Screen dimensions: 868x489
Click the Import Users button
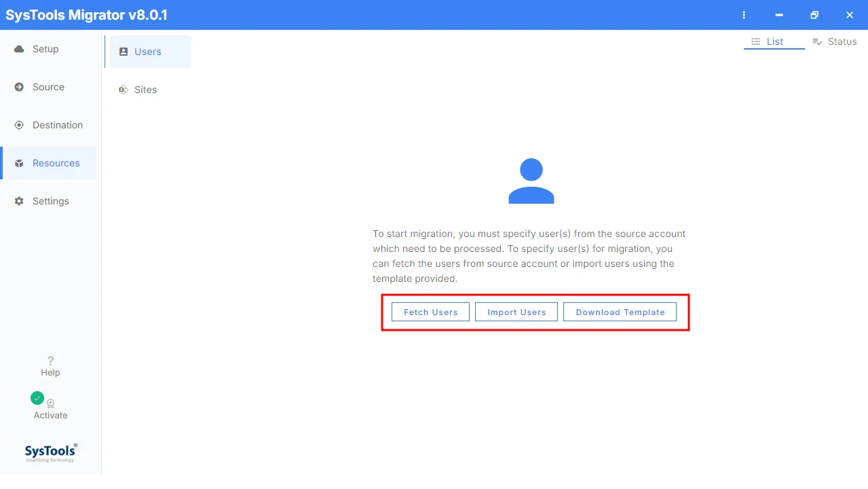(x=516, y=312)
